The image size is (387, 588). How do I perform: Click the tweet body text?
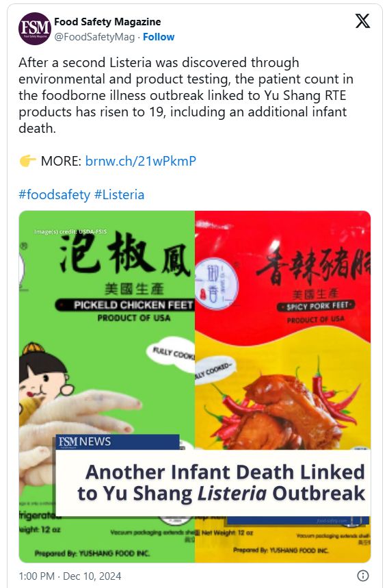coord(186,95)
